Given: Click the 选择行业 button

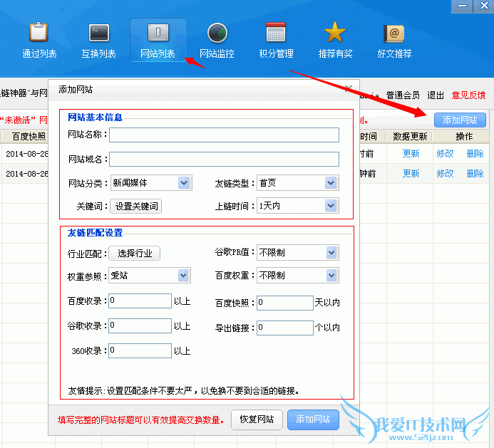Looking at the screenshot, I should click(135, 254).
